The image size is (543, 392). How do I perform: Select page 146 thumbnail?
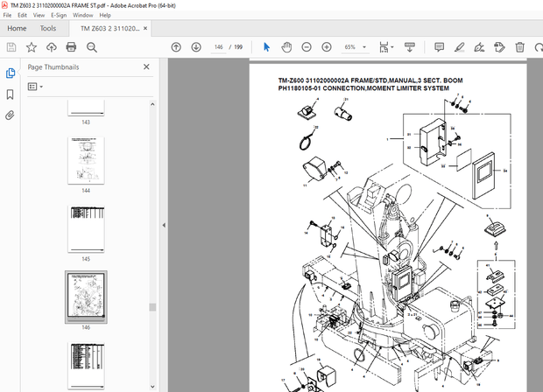(x=86, y=297)
